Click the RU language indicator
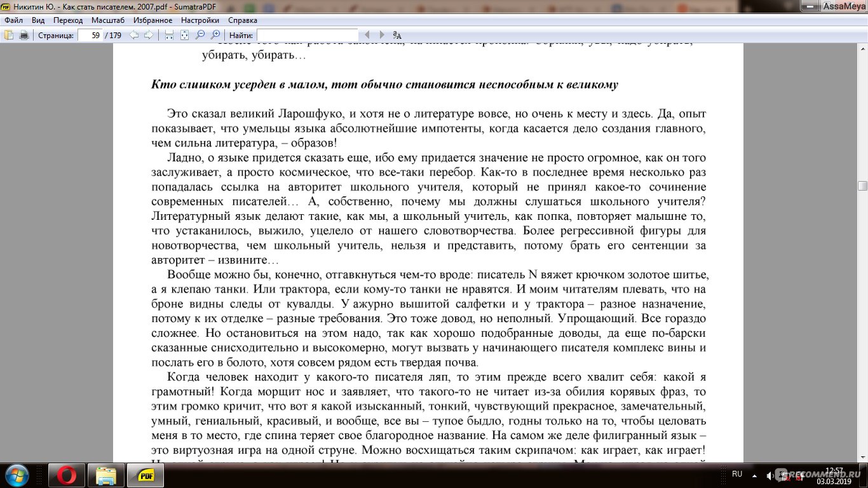 [x=737, y=474]
